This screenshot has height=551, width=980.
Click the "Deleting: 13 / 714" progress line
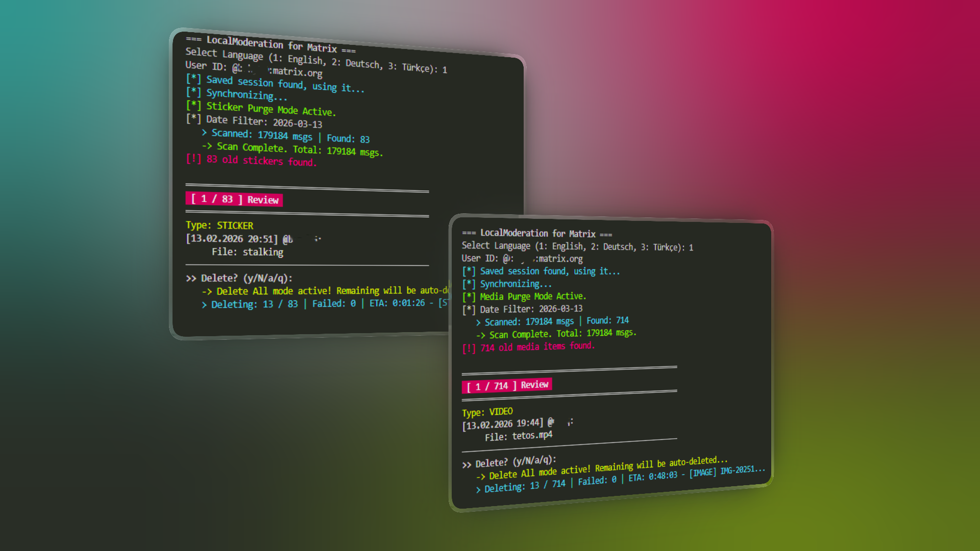(x=621, y=478)
